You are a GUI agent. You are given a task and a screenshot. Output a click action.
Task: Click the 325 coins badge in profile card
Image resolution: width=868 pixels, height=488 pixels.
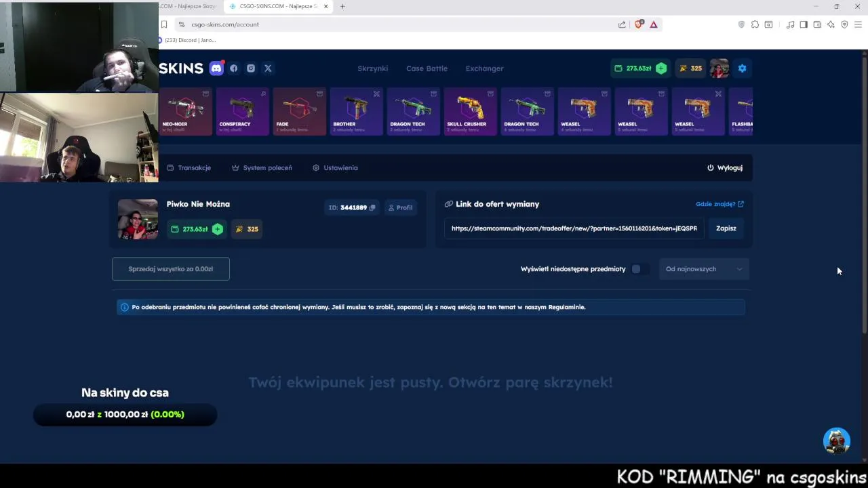[247, 229]
